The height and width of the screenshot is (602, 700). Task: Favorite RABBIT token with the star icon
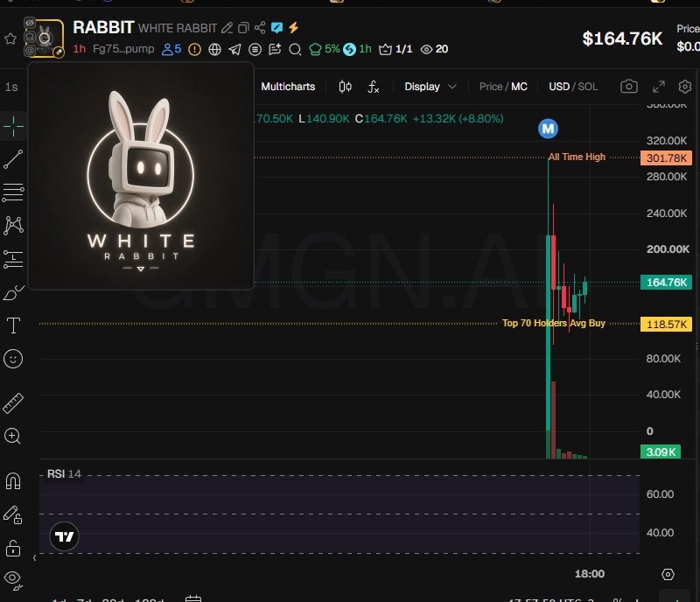10,38
